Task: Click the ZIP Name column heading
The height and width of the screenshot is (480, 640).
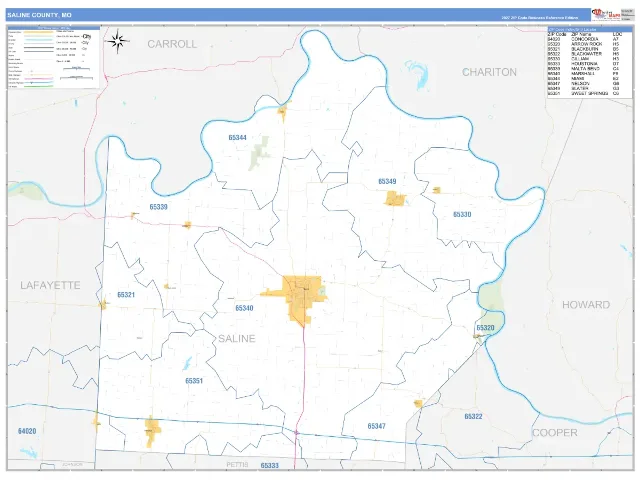Action: coord(580,34)
